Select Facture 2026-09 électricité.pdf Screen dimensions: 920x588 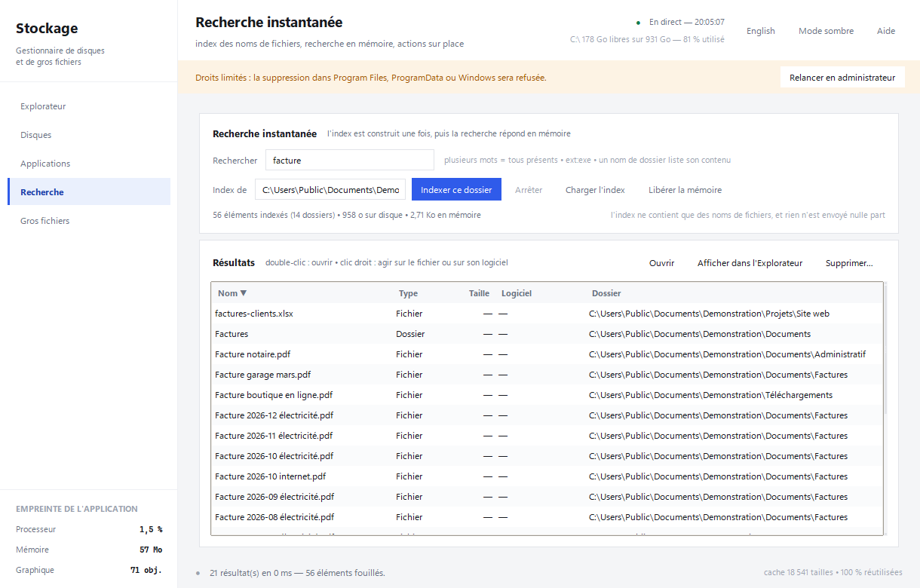[x=547, y=497]
